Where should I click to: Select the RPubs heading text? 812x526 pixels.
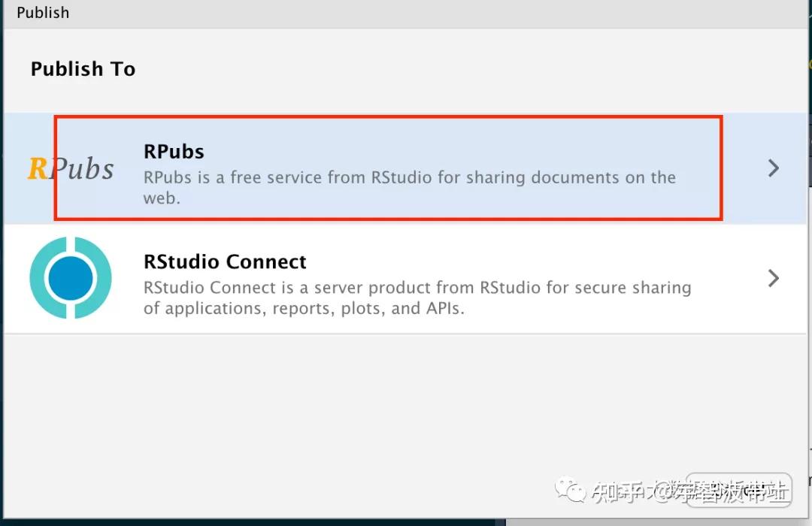[x=174, y=151]
